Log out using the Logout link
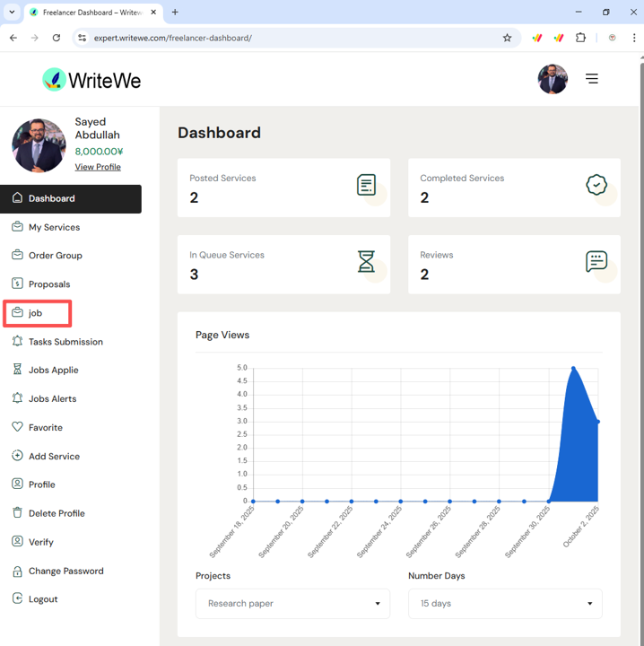644x646 pixels. pos(42,599)
